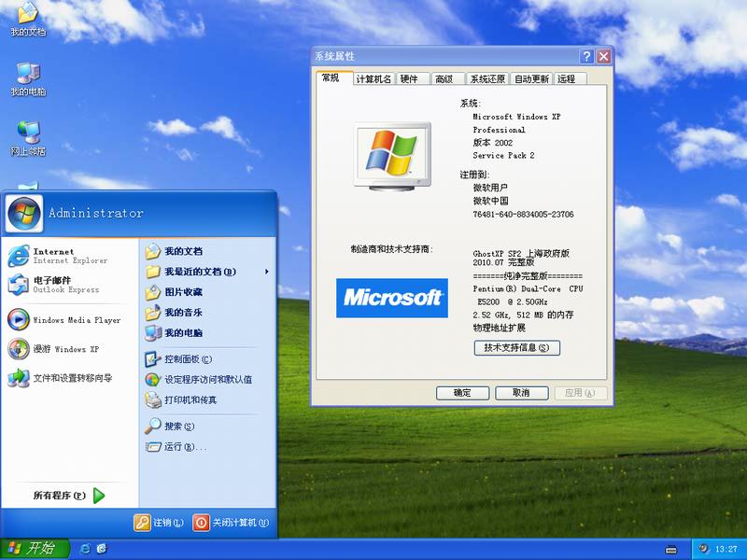This screenshot has width=747, height=560.
Task: Open 控制面板 Control Panel
Action: 178,359
